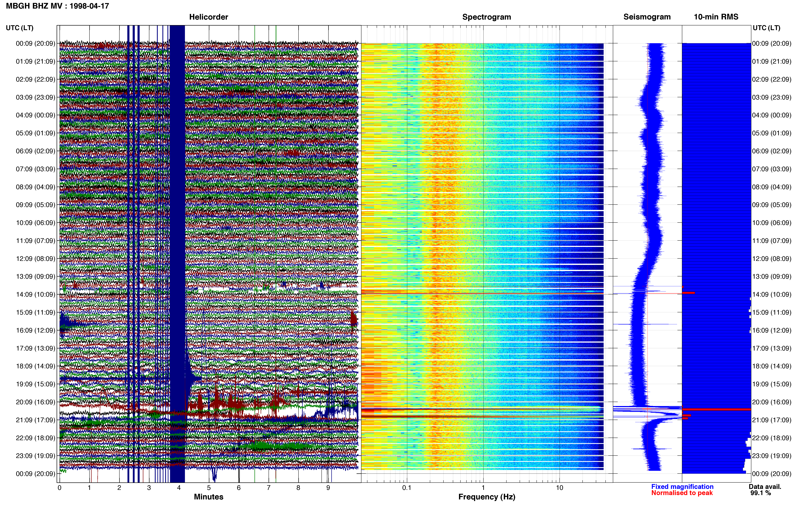Click the 'Seismogram' panel heading

[x=647, y=17]
